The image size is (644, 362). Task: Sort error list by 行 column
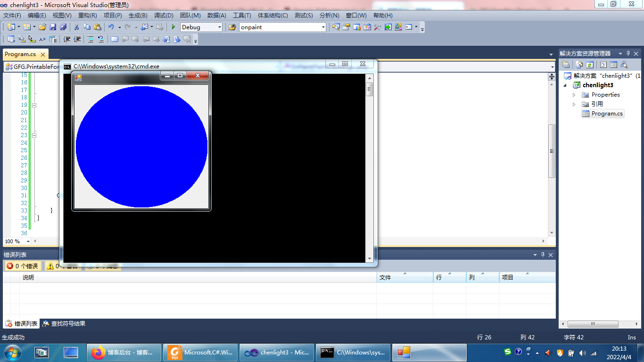pyautogui.click(x=450, y=278)
